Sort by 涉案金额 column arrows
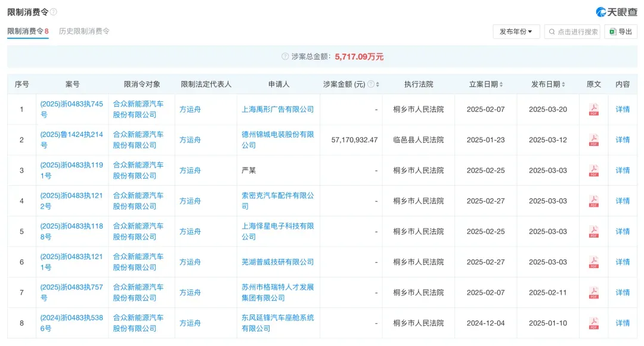 [x=377, y=85]
